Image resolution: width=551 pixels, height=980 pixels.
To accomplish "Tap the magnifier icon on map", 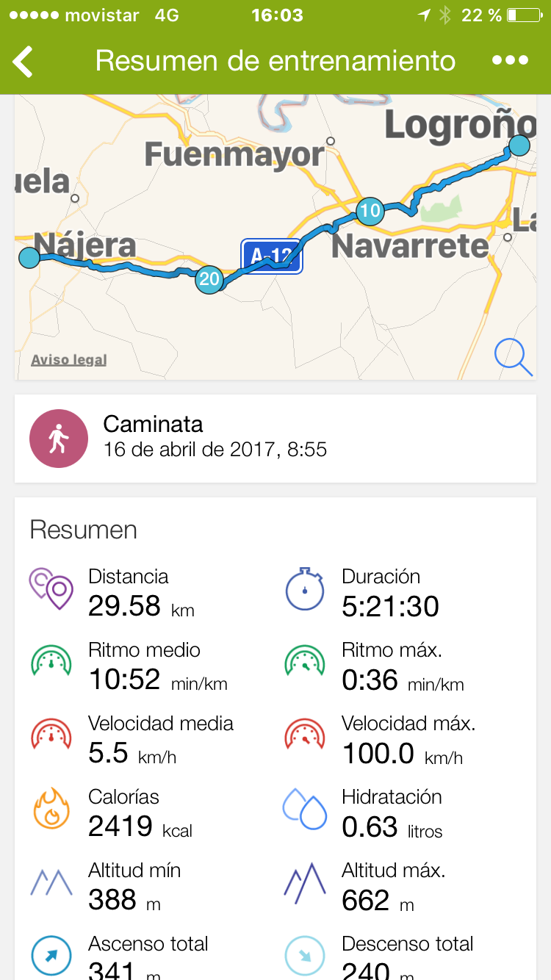I will 513,357.
